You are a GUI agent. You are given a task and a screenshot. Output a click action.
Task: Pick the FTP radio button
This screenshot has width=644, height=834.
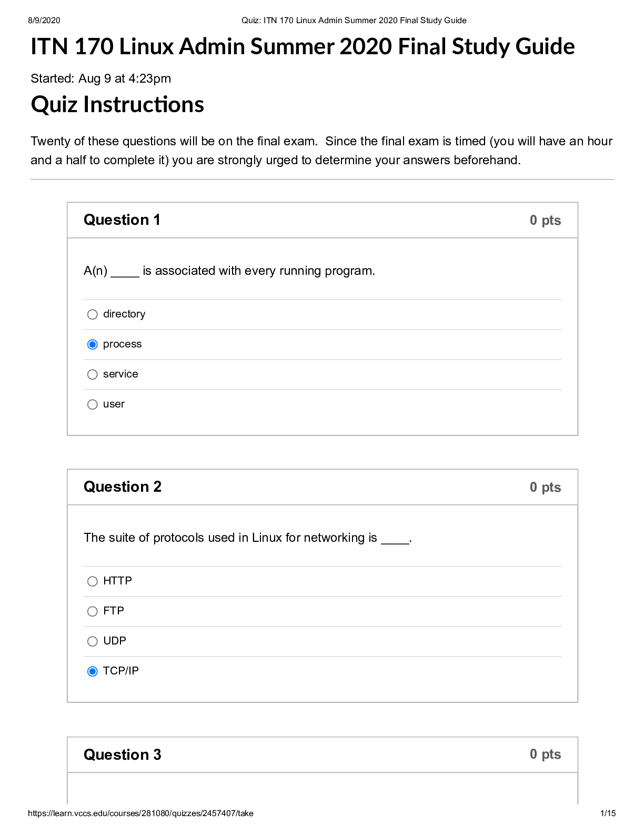[93, 611]
